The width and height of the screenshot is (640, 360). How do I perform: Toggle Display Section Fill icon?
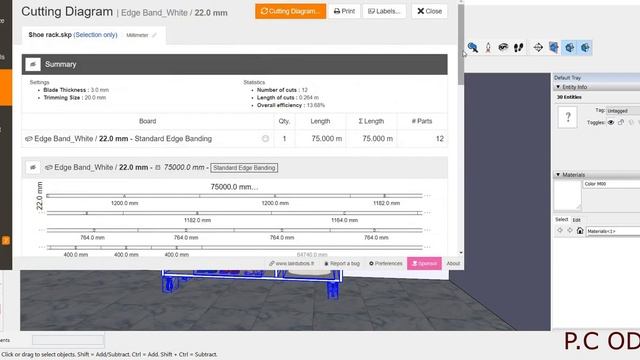pyautogui.click(x=585, y=47)
